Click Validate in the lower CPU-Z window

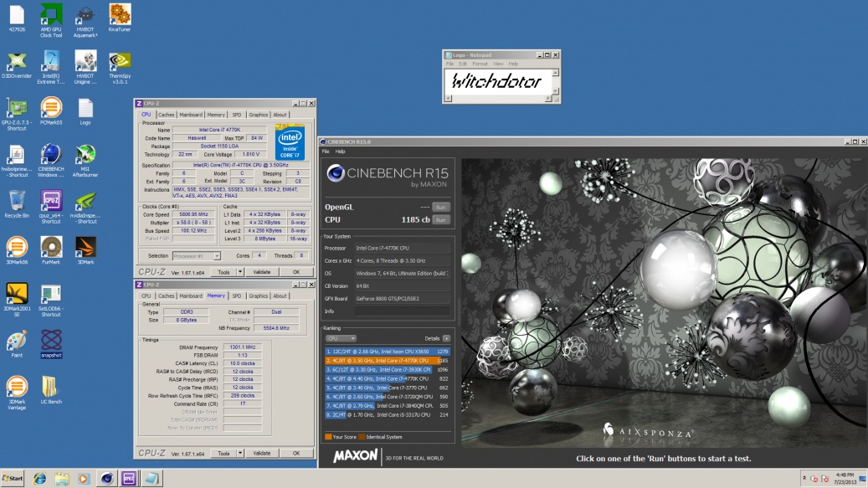[x=261, y=453]
